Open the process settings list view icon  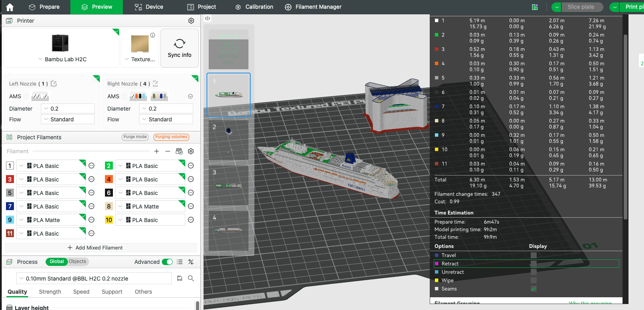[x=180, y=262]
